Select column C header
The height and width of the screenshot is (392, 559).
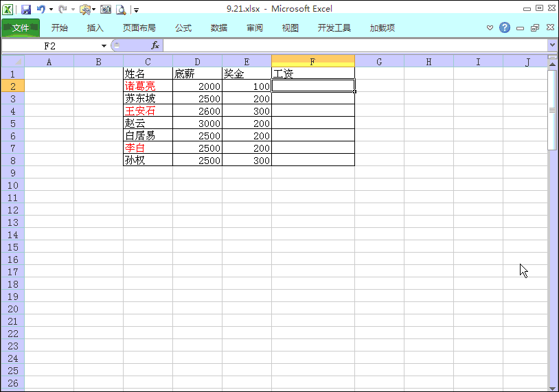pyautogui.click(x=148, y=62)
